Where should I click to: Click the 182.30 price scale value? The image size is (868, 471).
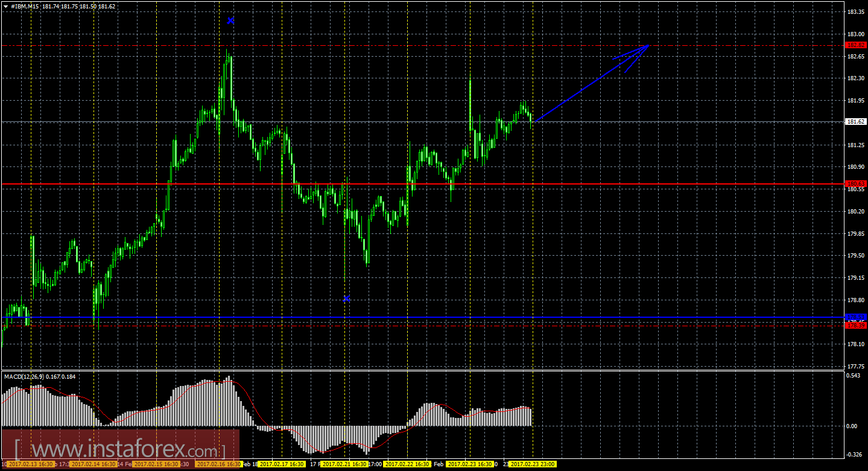click(x=857, y=78)
